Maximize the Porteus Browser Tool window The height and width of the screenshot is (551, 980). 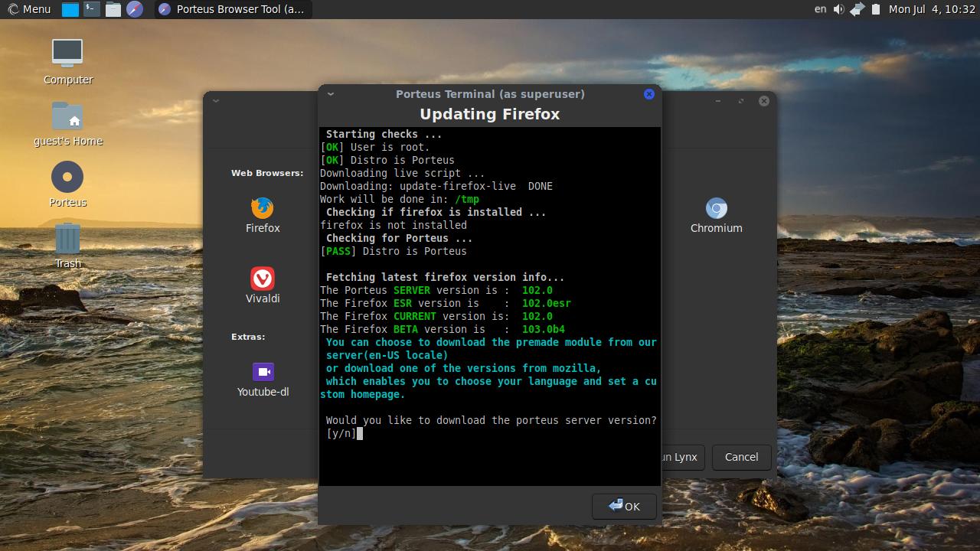click(741, 101)
